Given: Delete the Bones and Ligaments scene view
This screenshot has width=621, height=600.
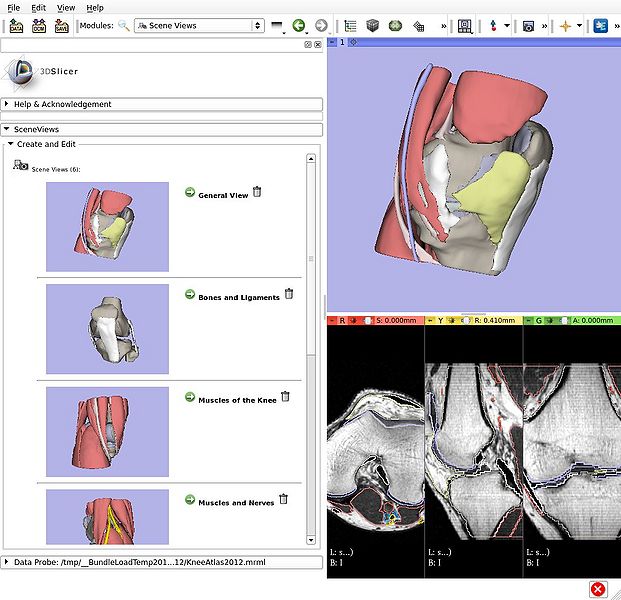Looking at the screenshot, I should [289, 294].
